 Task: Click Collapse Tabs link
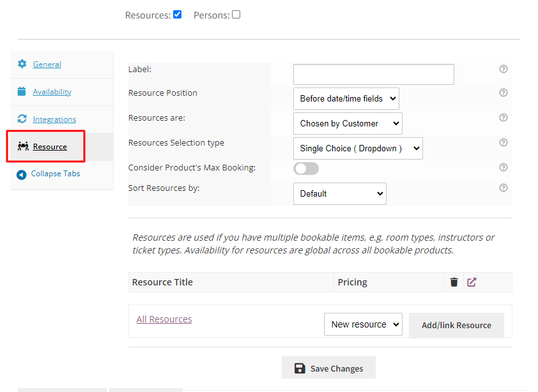(x=56, y=174)
